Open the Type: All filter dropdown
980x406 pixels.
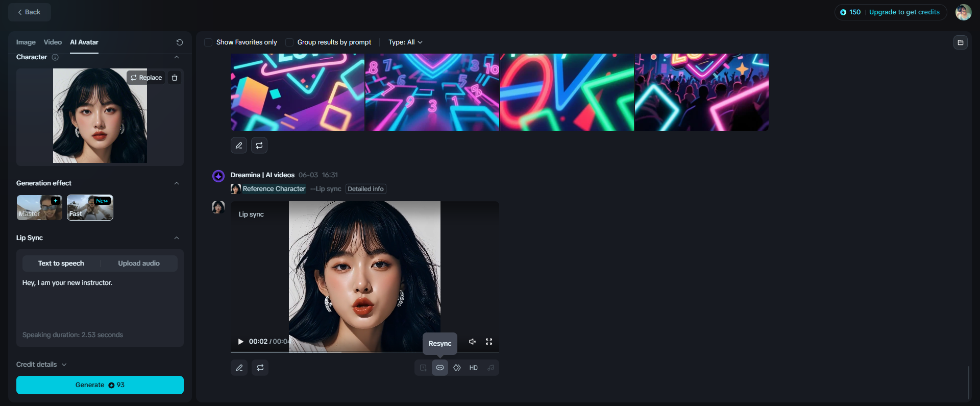pos(405,42)
